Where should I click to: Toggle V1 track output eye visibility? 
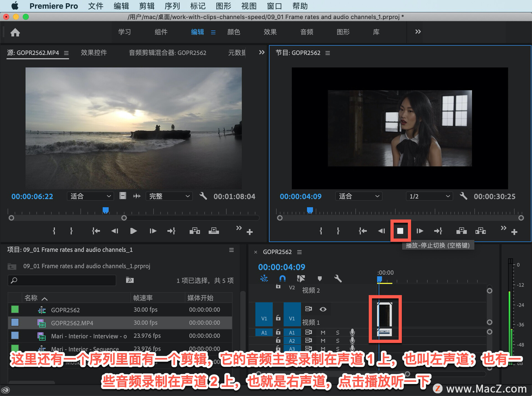click(x=323, y=309)
